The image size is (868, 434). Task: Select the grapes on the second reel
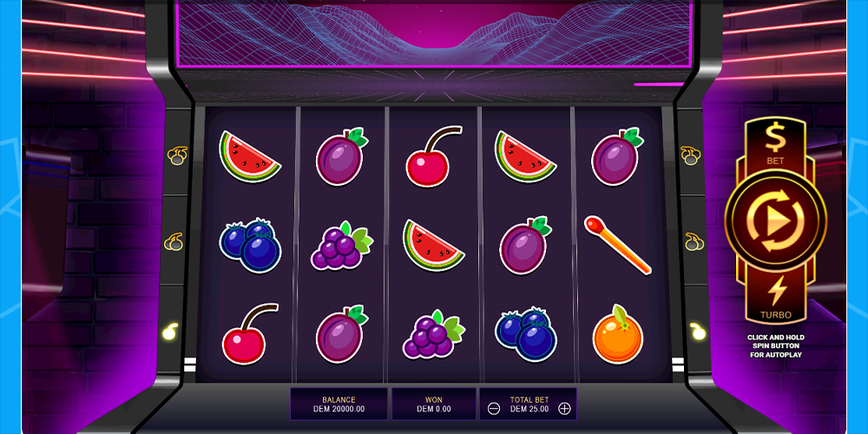[x=341, y=247]
